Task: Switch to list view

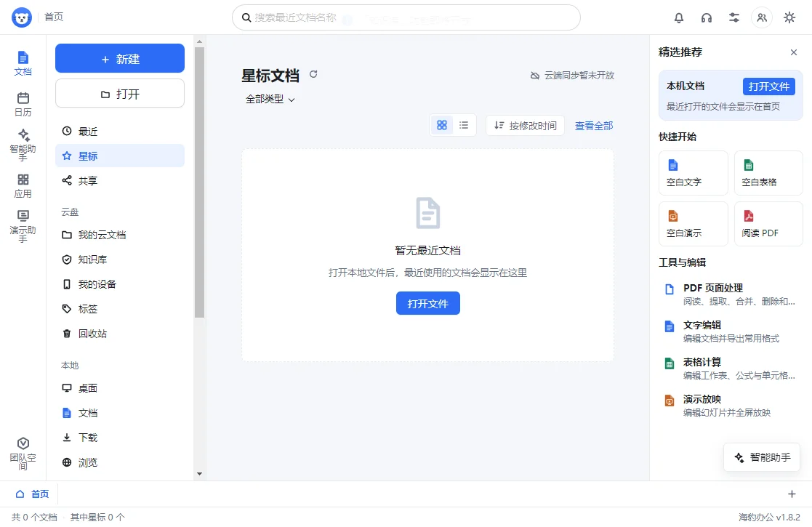Action: [464, 125]
